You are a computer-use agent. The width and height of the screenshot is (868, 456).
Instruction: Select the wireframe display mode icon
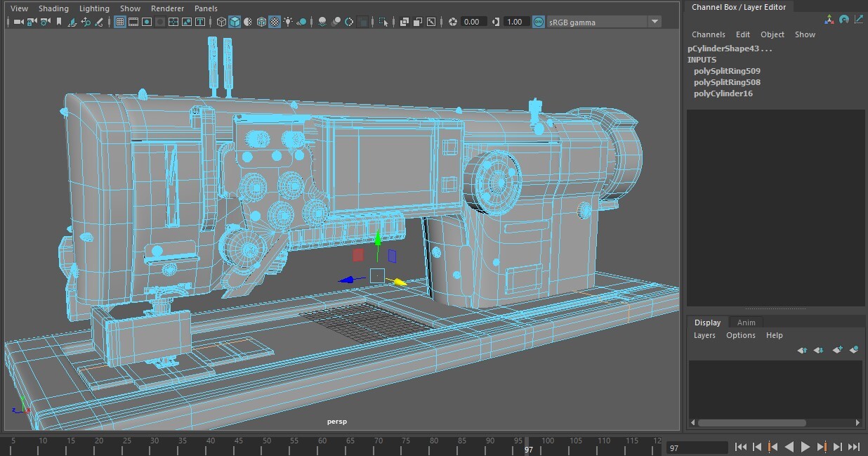click(x=221, y=22)
